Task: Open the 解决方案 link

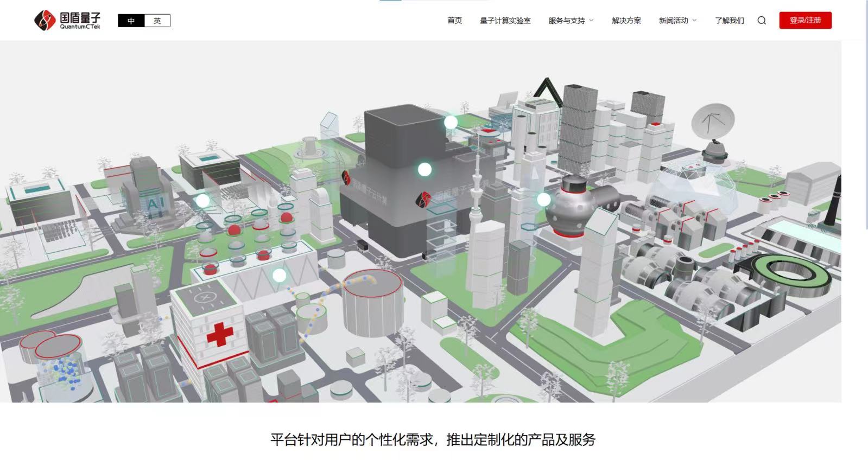Action: (626, 21)
